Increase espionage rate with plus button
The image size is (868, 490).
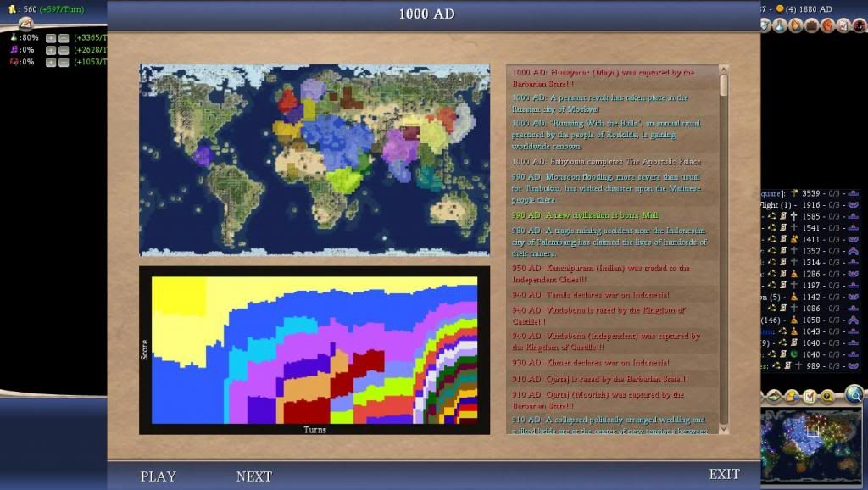click(x=51, y=62)
